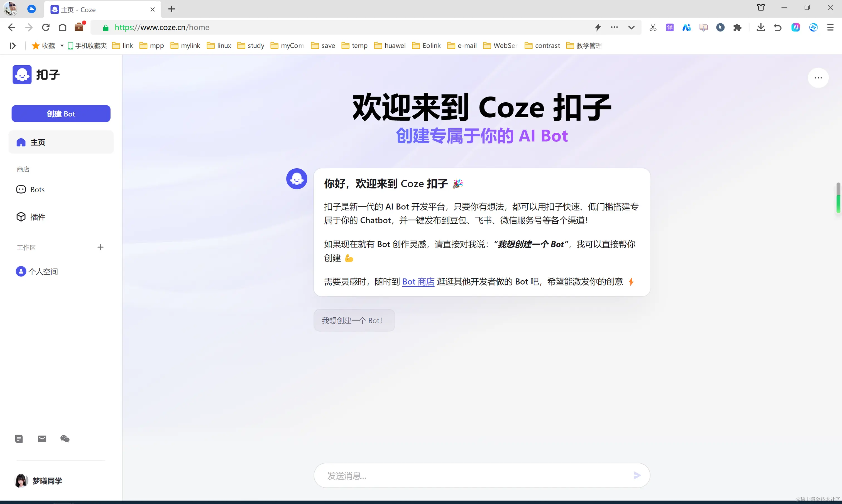This screenshot has height=504, width=842.
Task: Click the mail envelope icon in sidebar
Action: click(x=42, y=439)
